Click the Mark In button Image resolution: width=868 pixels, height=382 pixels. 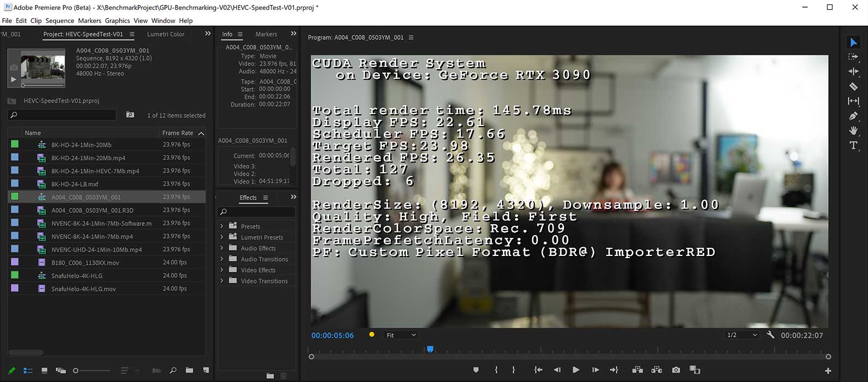click(x=496, y=370)
